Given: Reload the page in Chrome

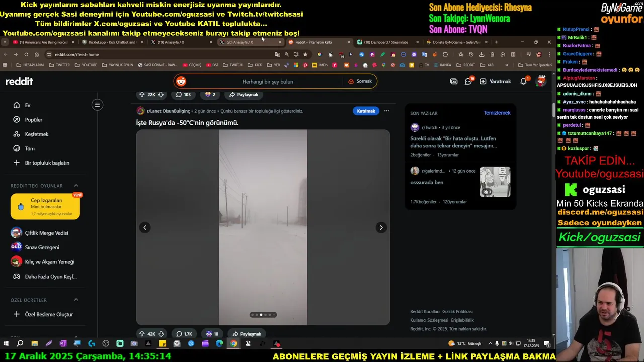Looking at the screenshot, I should [x=26, y=54].
